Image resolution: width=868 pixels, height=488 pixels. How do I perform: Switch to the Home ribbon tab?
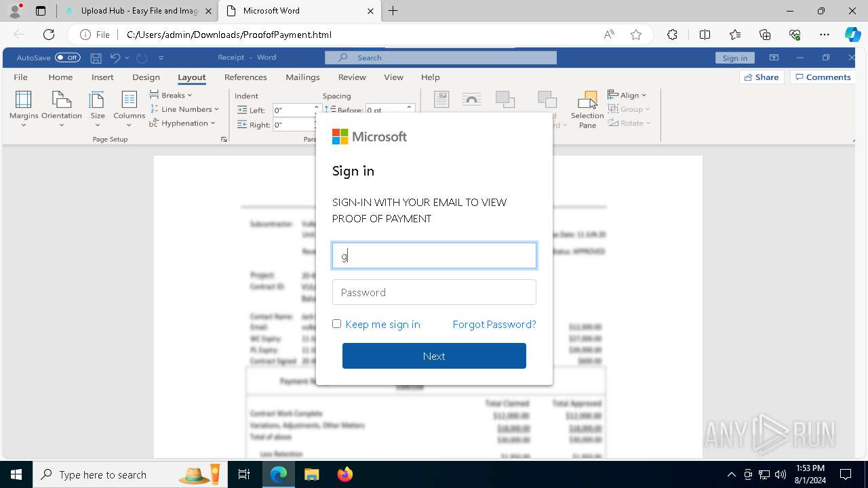pyautogui.click(x=60, y=77)
